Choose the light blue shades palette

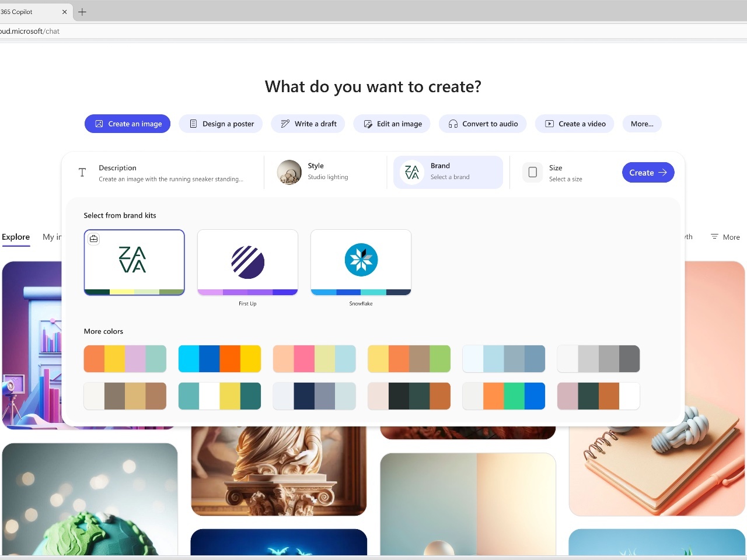click(x=504, y=359)
